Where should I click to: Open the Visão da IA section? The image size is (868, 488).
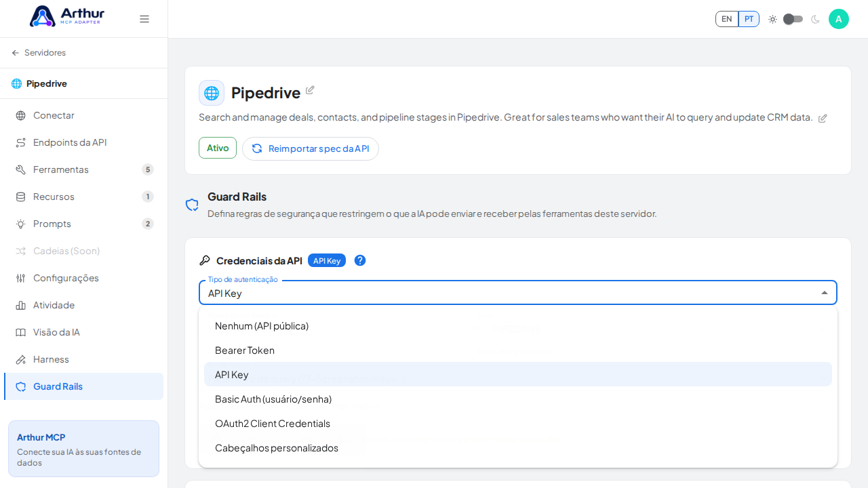(83, 332)
